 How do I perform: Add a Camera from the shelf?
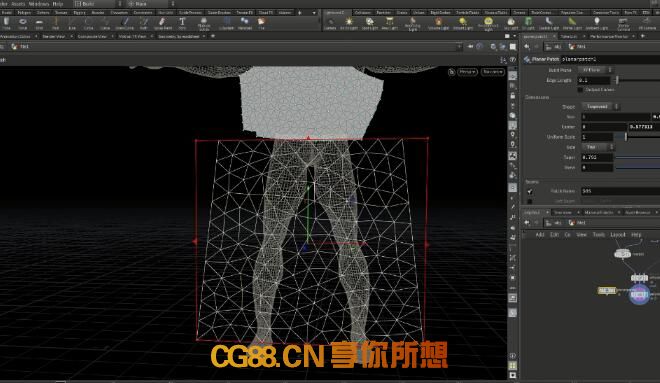click(x=330, y=24)
